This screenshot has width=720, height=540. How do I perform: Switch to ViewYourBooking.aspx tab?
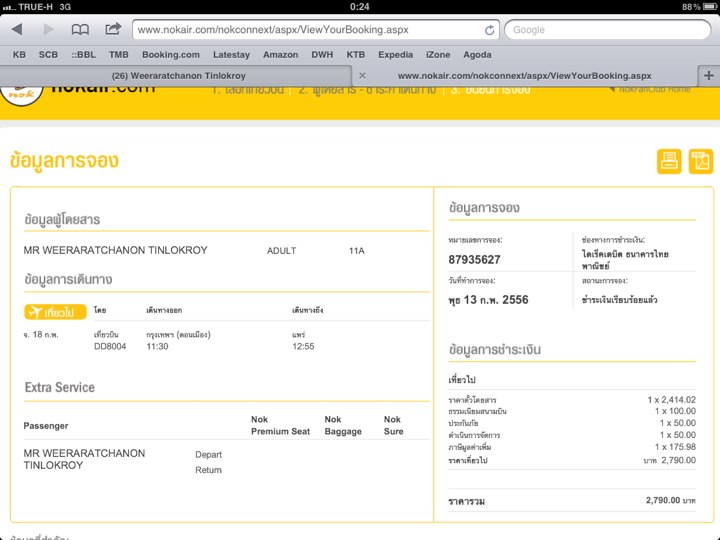[524, 75]
